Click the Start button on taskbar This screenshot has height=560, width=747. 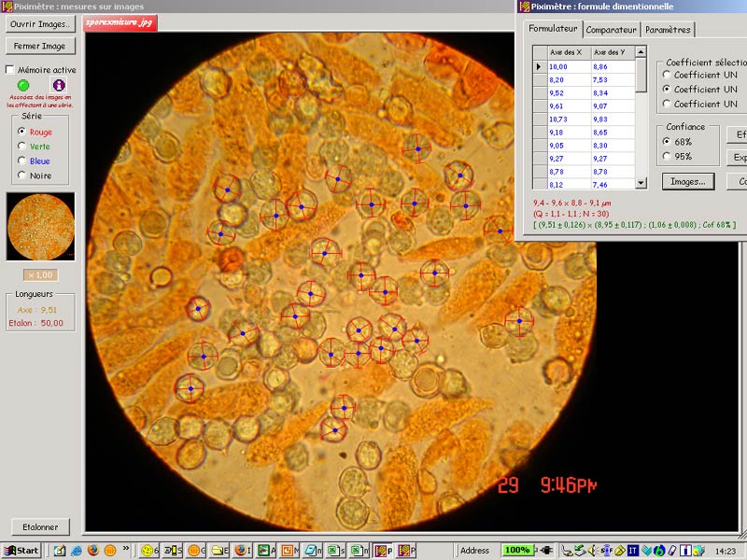[x=21, y=551]
